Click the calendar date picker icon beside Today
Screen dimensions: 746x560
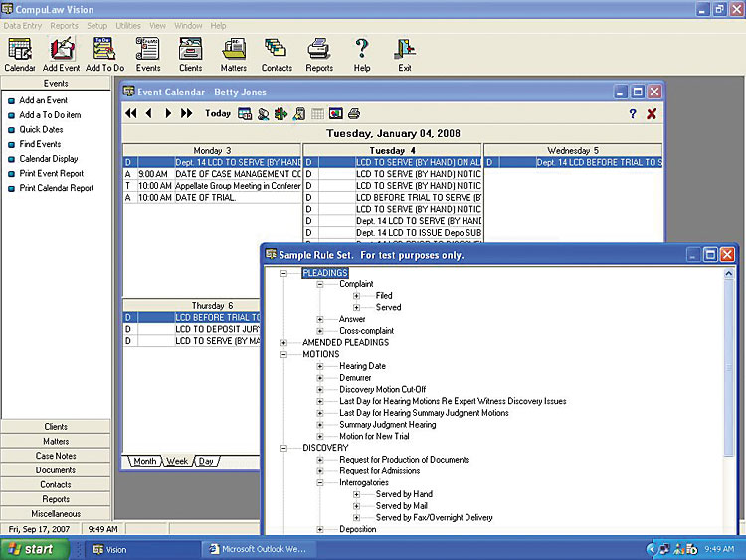pos(245,113)
